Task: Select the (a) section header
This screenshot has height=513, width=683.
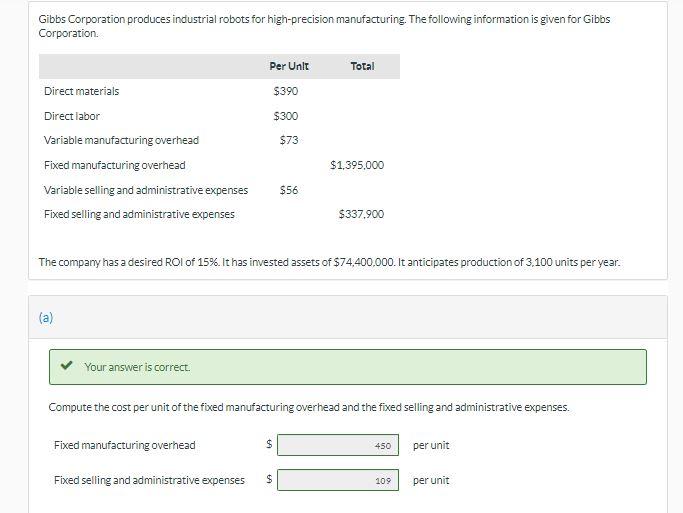Action: 46,317
